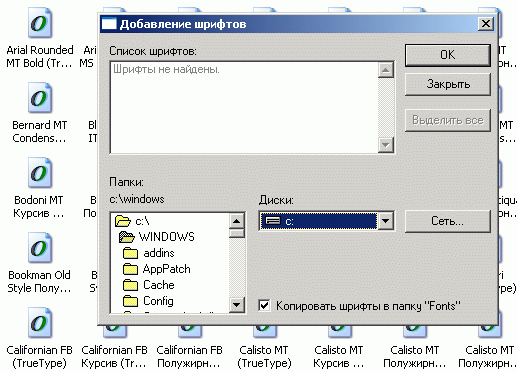Select the Bernard MT Condensed font icon

[x=40, y=98]
